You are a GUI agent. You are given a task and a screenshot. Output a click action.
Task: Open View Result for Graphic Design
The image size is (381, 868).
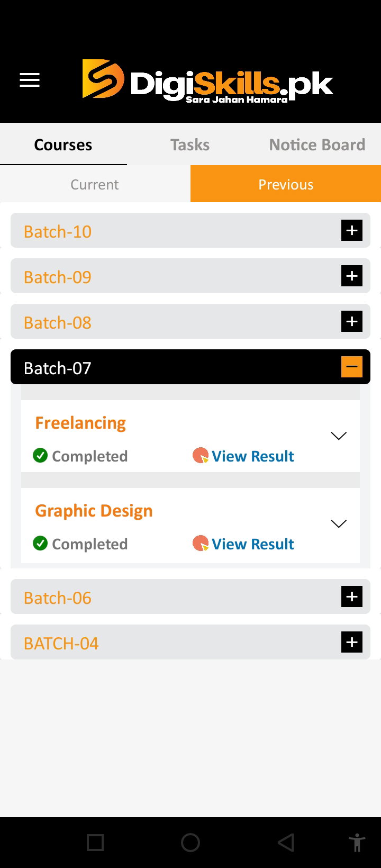pos(253,544)
